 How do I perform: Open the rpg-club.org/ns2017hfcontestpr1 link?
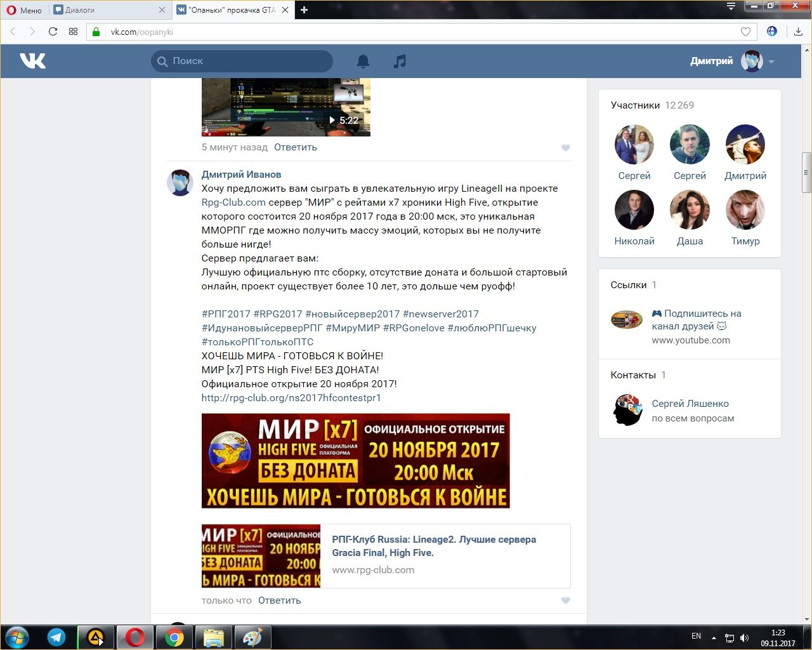(x=291, y=398)
